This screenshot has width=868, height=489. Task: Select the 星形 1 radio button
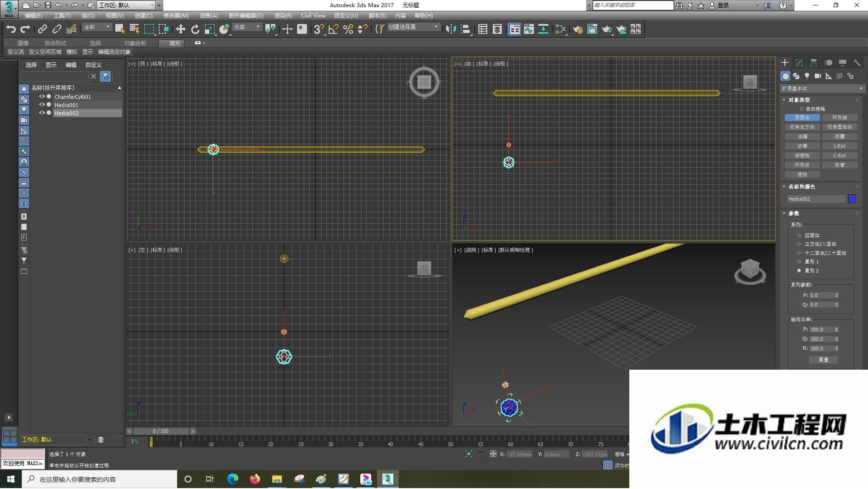pyautogui.click(x=799, y=262)
